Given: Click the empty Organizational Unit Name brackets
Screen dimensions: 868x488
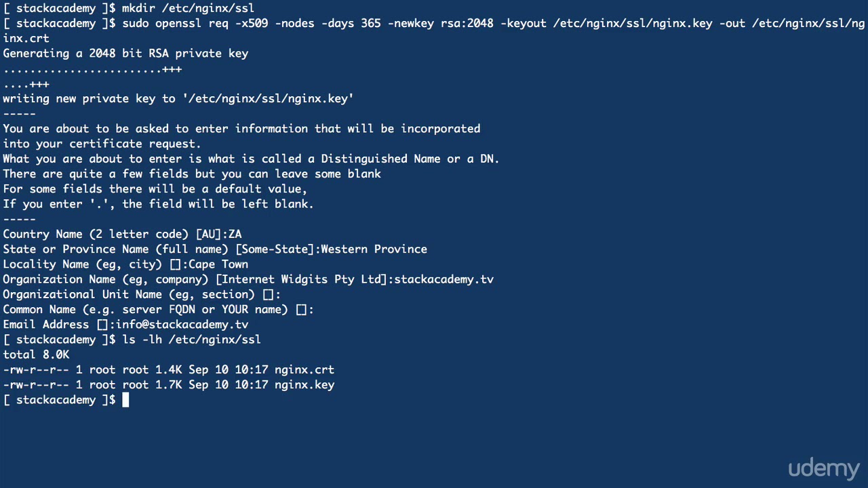Looking at the screenshot, I should tap(268, 295).
